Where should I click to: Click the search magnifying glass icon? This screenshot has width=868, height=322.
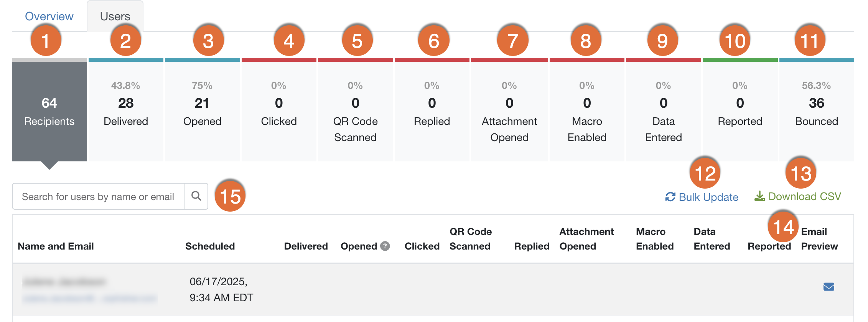(196, 196)
